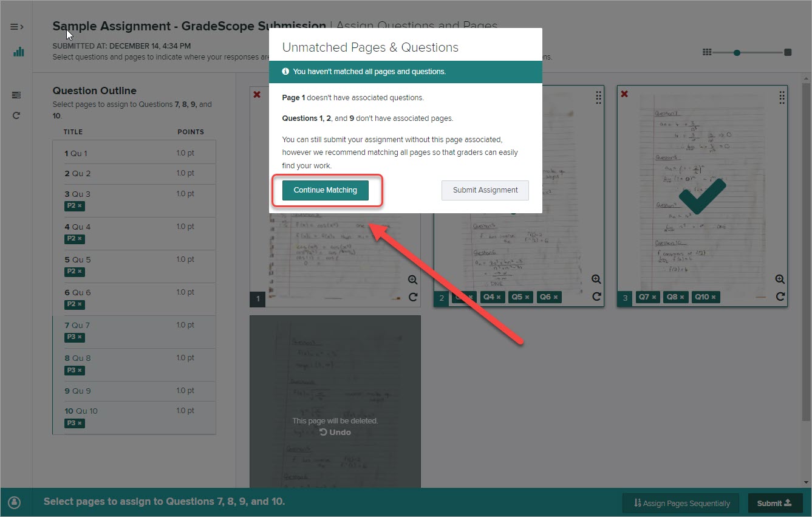Zoom into page 2 with its magnifier

point(596,279)
